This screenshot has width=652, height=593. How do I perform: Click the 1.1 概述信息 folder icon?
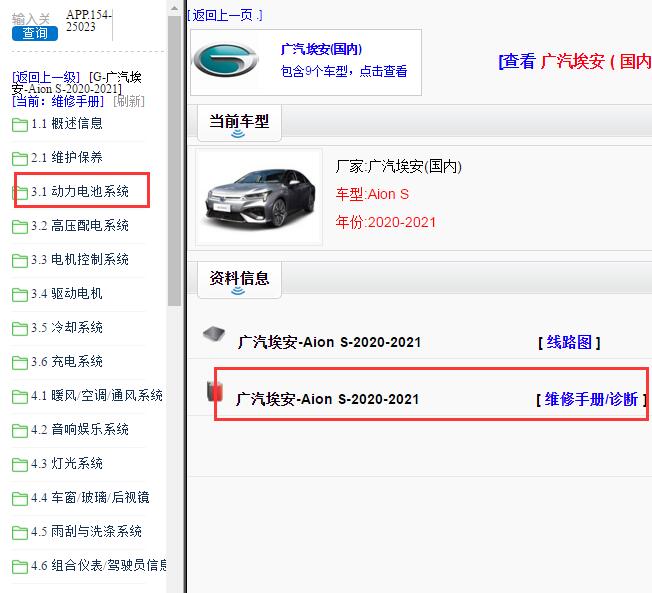point(20,124)
